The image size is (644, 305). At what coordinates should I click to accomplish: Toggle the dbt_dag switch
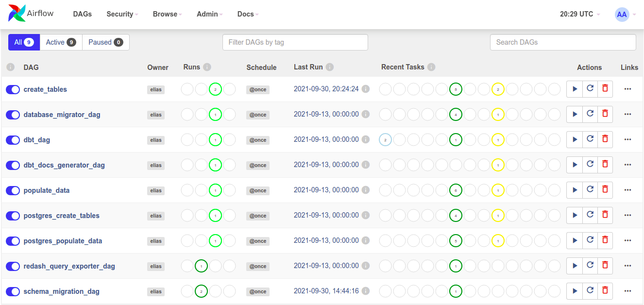pyautogui.click(x=13, y=140)
